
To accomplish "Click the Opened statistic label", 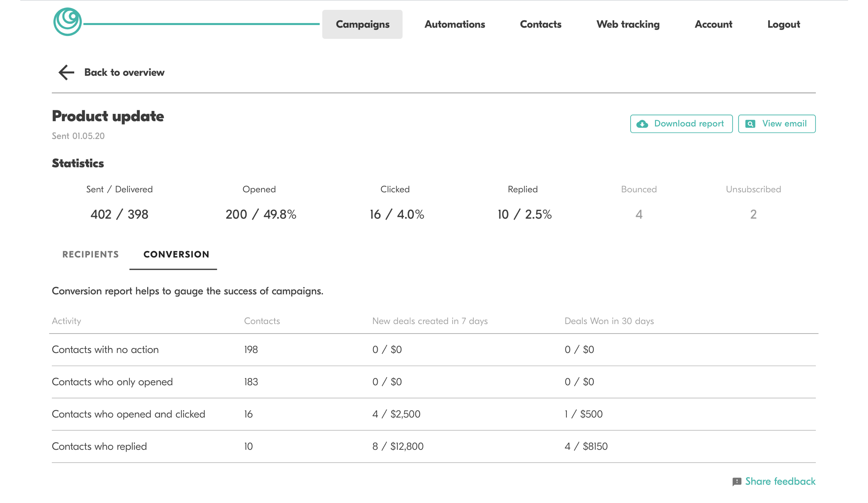I will point(259,189).
